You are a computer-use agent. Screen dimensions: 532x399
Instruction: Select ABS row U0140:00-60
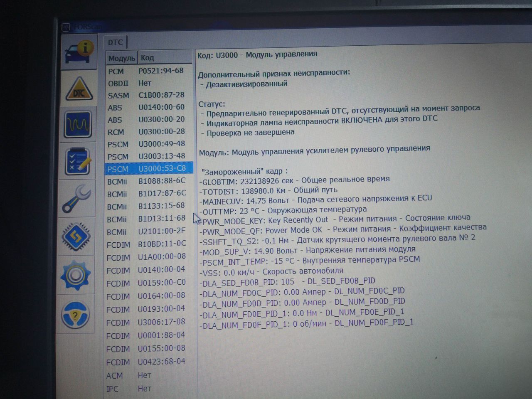click(149, 107)
